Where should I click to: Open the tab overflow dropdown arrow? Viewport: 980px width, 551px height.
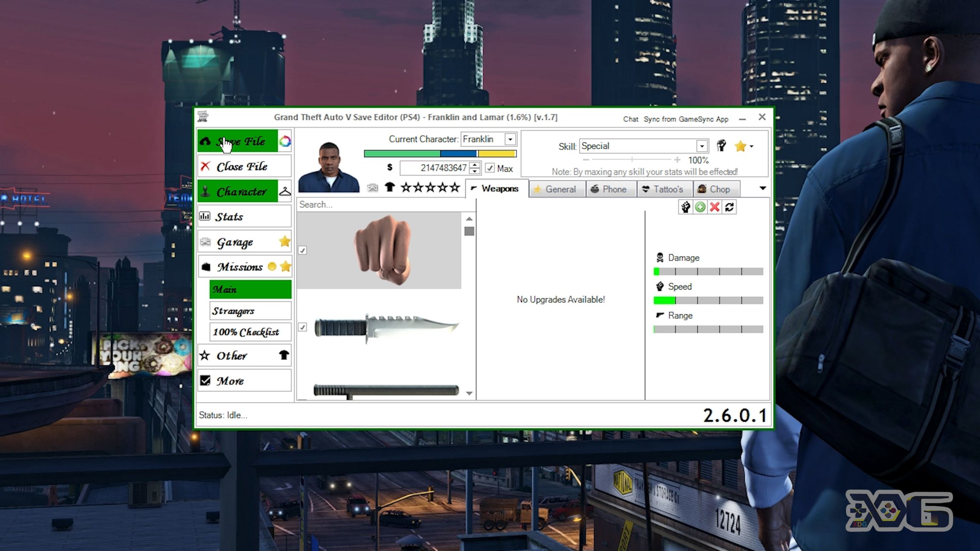click(763, 188)
